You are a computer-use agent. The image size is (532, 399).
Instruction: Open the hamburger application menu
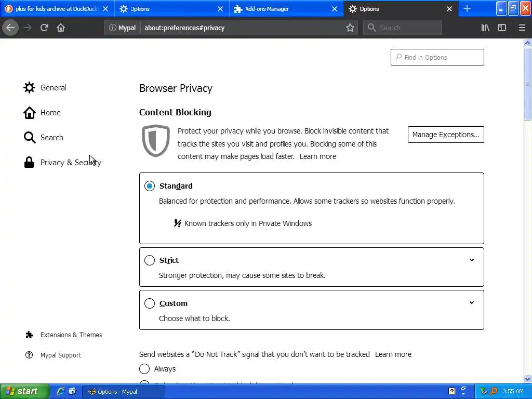coord(522,28)
